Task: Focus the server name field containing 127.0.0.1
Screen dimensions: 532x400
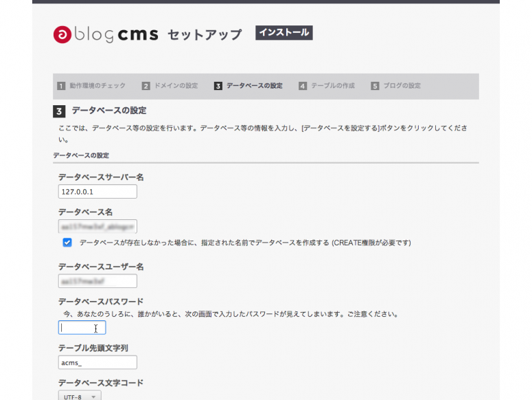Action: pyautogui.click(x=97, y=192)
